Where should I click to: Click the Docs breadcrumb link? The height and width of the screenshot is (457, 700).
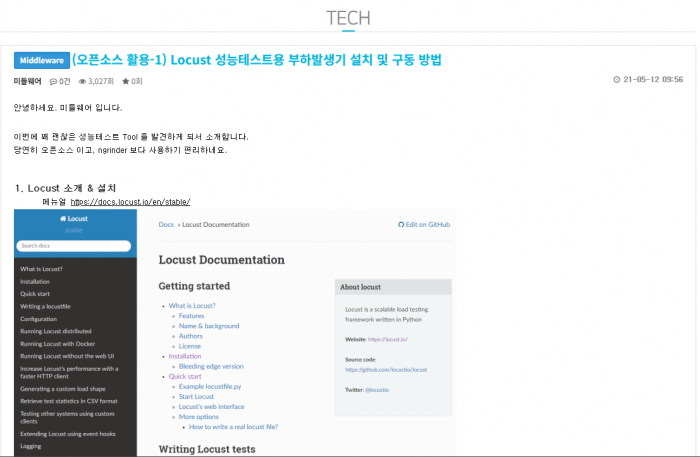point(166,224)
